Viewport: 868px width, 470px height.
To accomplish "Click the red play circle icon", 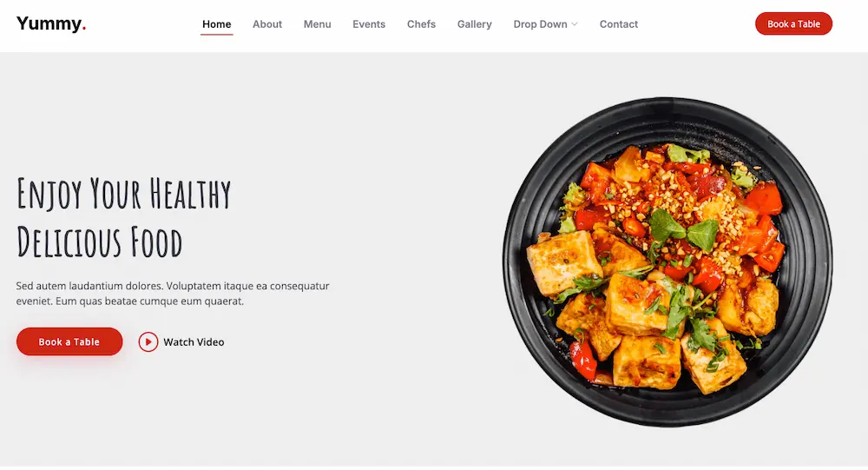I will click(148, 342).
